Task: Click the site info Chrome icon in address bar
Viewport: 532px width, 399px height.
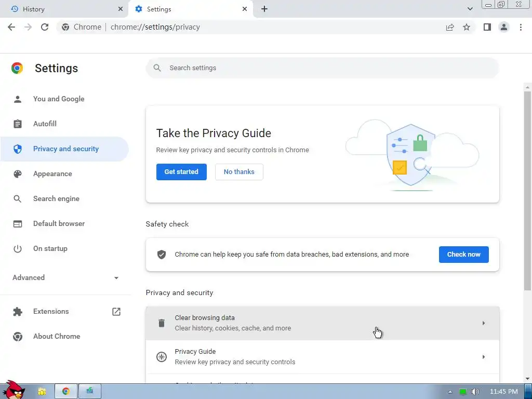Action: tap(65, 27)
